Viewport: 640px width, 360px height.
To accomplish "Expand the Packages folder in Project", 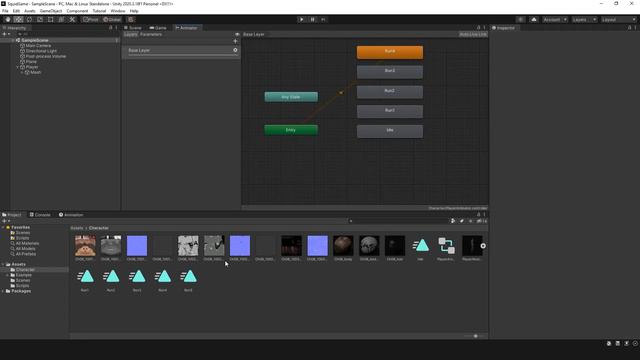I will (3, 291).
